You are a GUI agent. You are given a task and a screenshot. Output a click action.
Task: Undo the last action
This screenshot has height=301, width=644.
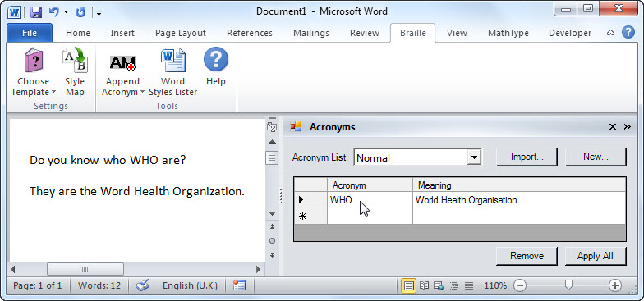point(54,11)
